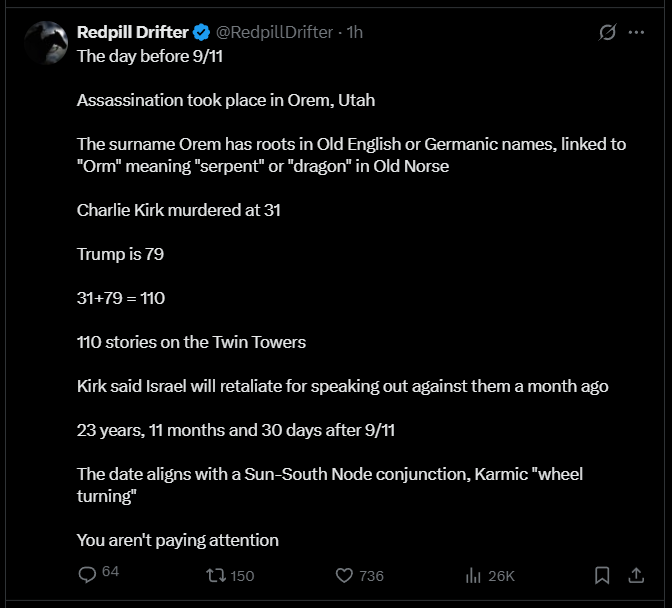672x608 pixels.
Task: Click the 26K views count
Action: click(501, 575)
